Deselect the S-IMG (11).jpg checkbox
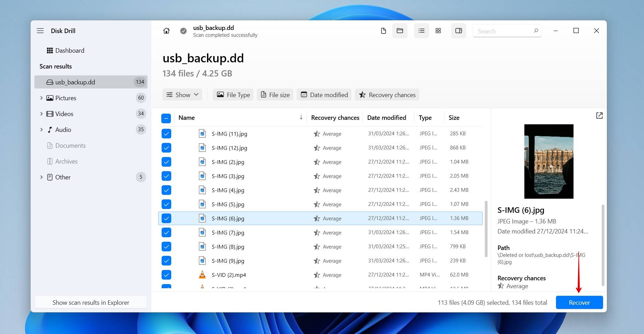This screenshot has height=334, width=644. pos(166,134)
